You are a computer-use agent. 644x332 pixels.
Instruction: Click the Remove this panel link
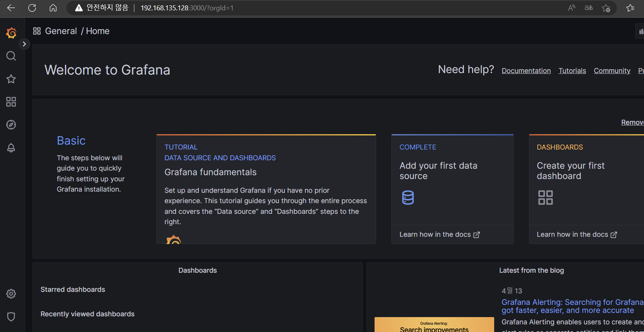(633, 122)
